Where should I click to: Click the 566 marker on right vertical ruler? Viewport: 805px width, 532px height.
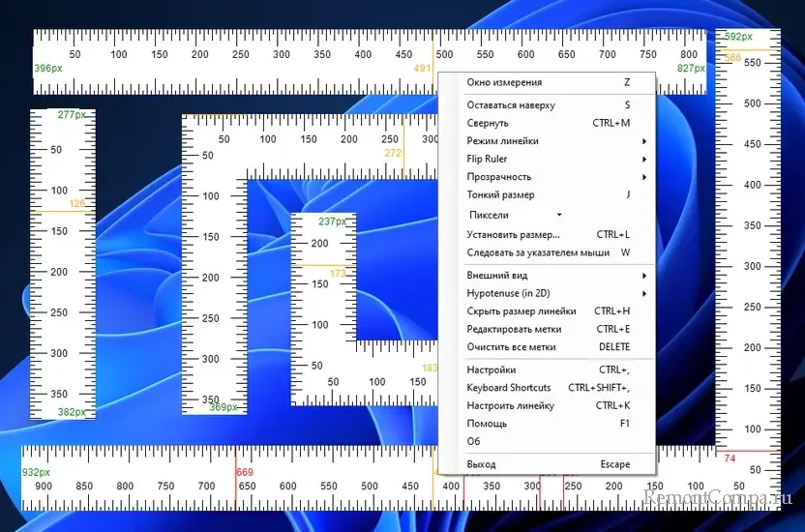click(732, 58)
